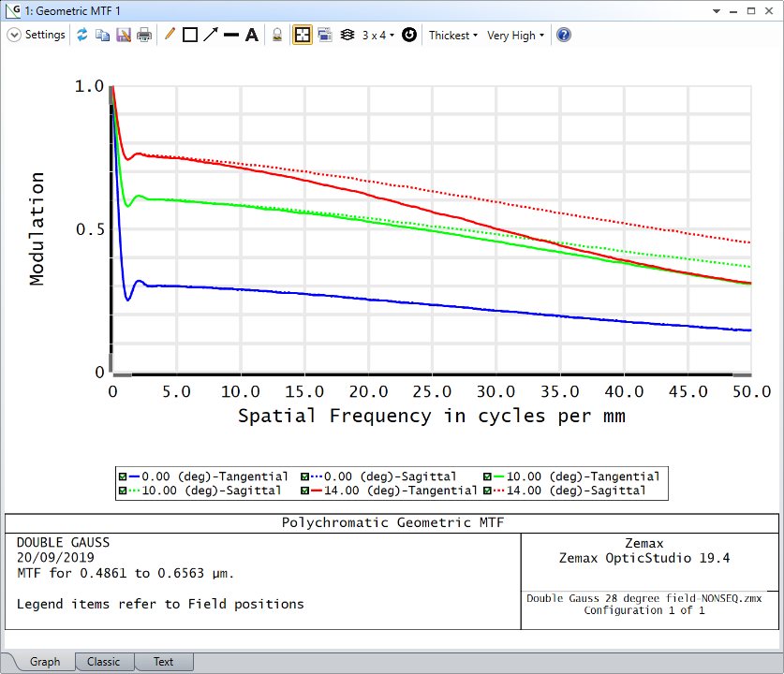
Task: Print the Geometric MTF window
Action: point(144,35)
